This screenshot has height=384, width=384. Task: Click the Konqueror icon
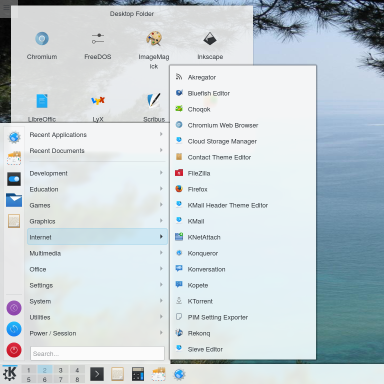(x=179, y=253)
